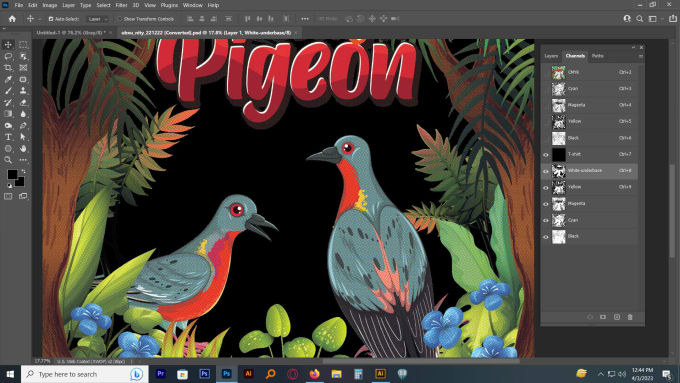The height and width of the screenshot is (383, 680).
Task: Hide the Yellow Ctrl+9 spot channel
Action: 546,187
